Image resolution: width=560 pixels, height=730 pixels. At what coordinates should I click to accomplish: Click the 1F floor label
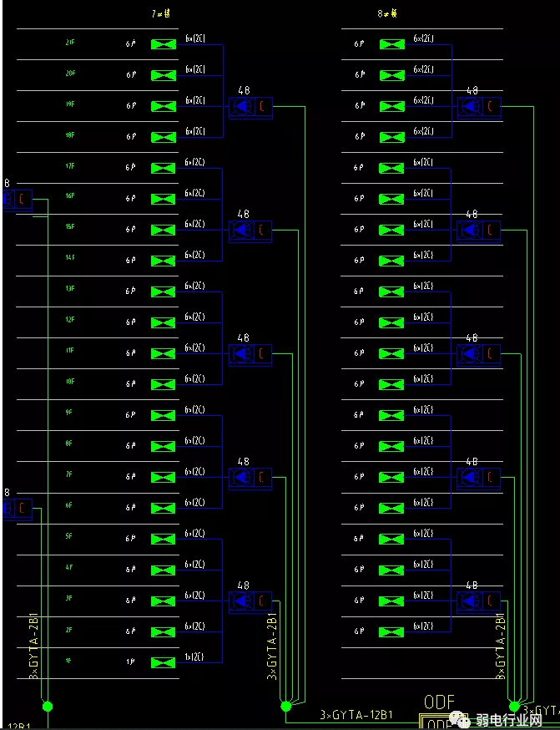pos(70,661)
